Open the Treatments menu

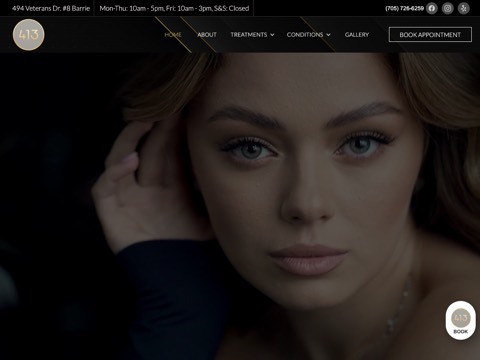pyautogui.click(x=249, y=35)
